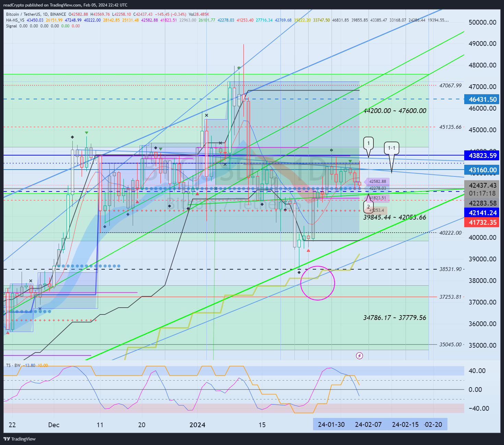Click the 43823.59 price axis label
The height and width of the screenshot is (445, 504).
click(482, 156)
